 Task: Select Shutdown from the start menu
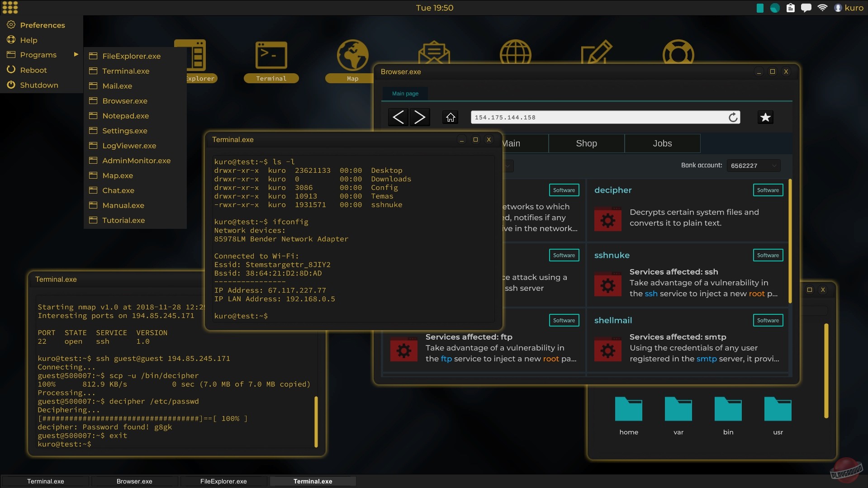coord(39,85)
